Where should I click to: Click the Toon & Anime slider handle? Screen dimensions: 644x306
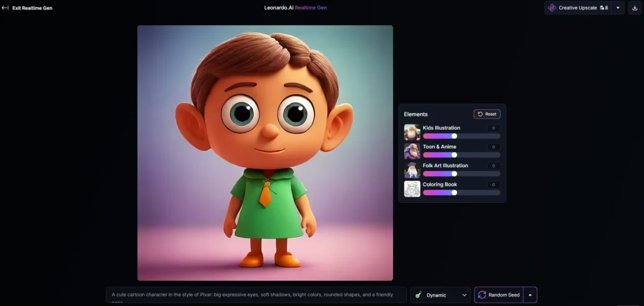point(454,155)
